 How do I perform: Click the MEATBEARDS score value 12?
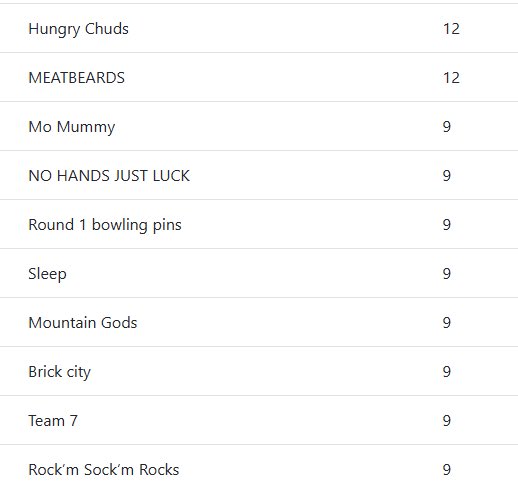451,78
